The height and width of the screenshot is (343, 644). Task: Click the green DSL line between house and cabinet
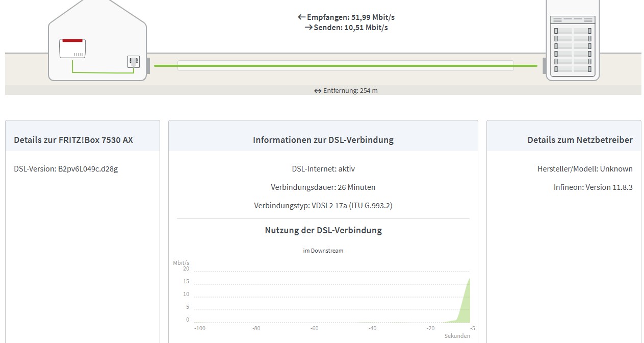coord(345,66)
